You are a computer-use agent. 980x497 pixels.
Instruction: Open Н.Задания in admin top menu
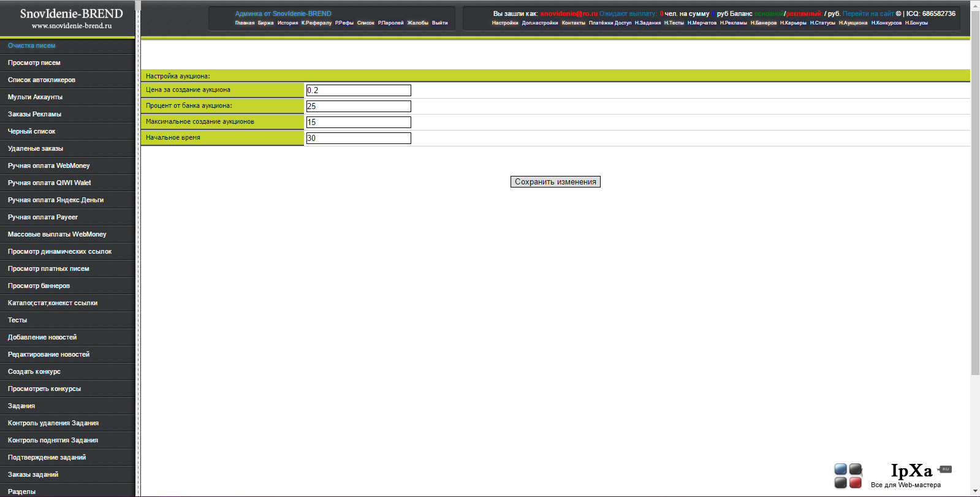(x=648, y=23)
